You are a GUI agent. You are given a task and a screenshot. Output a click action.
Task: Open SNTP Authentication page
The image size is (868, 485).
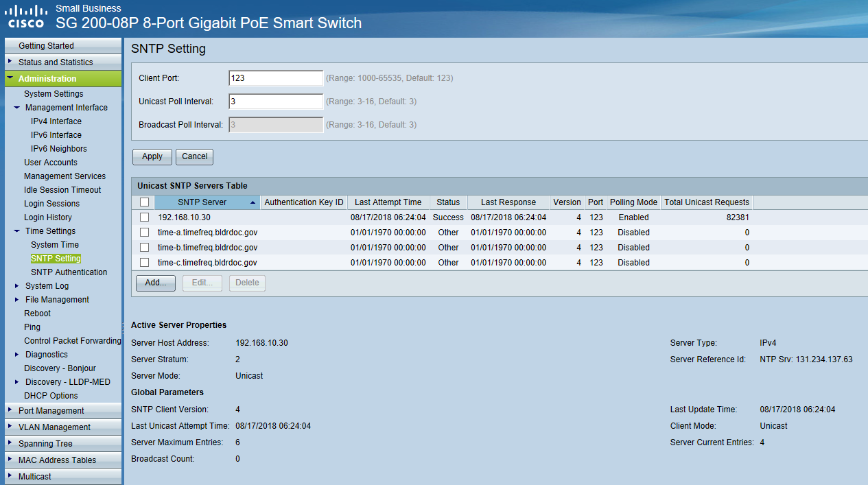pyautogui.click(x=69, y=272)
